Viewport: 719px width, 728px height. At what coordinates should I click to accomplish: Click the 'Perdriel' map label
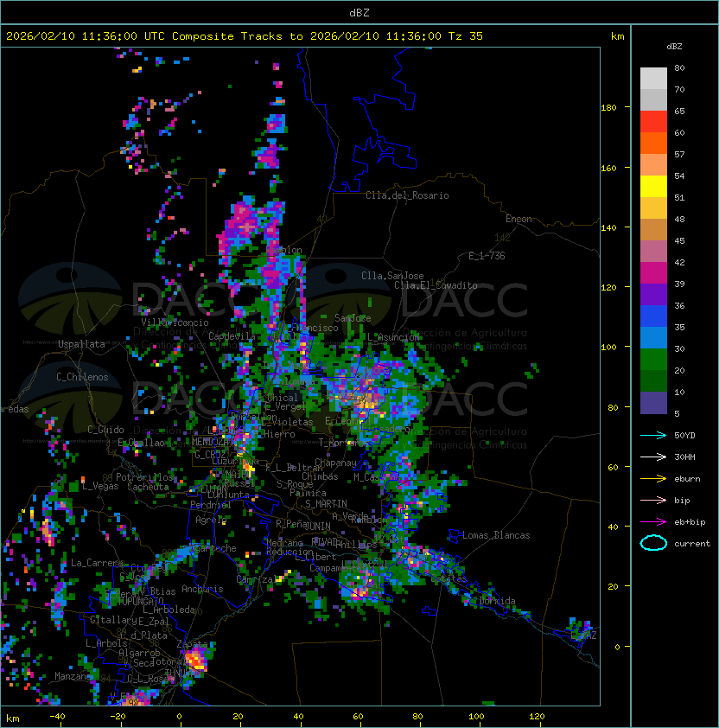211,505
